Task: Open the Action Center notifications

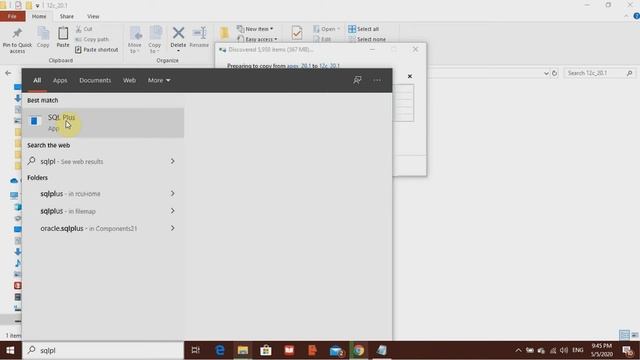Action: [628, 350]
